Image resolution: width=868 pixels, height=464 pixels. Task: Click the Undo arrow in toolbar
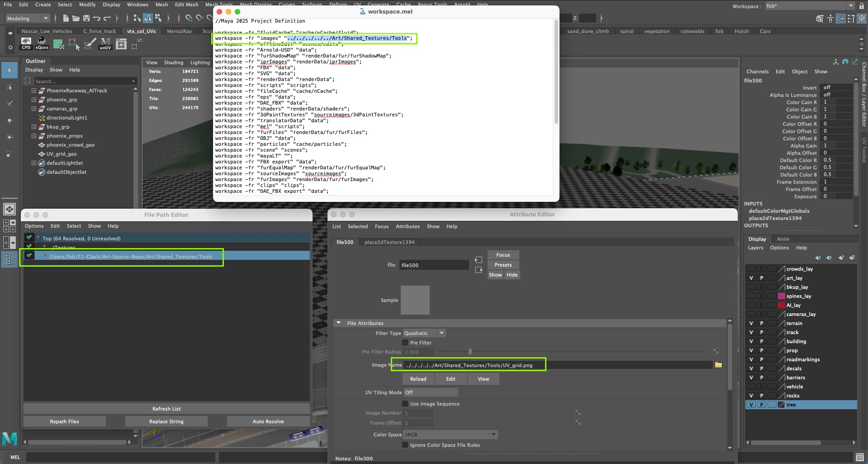click(x=97, y=19)
